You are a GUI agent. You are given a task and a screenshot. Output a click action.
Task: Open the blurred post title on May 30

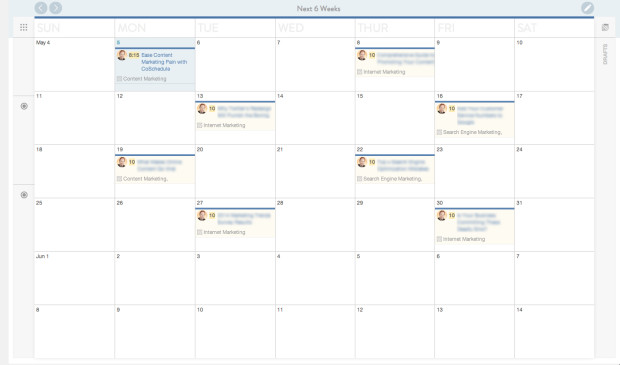pyautogui.click(x=478, y=222)
